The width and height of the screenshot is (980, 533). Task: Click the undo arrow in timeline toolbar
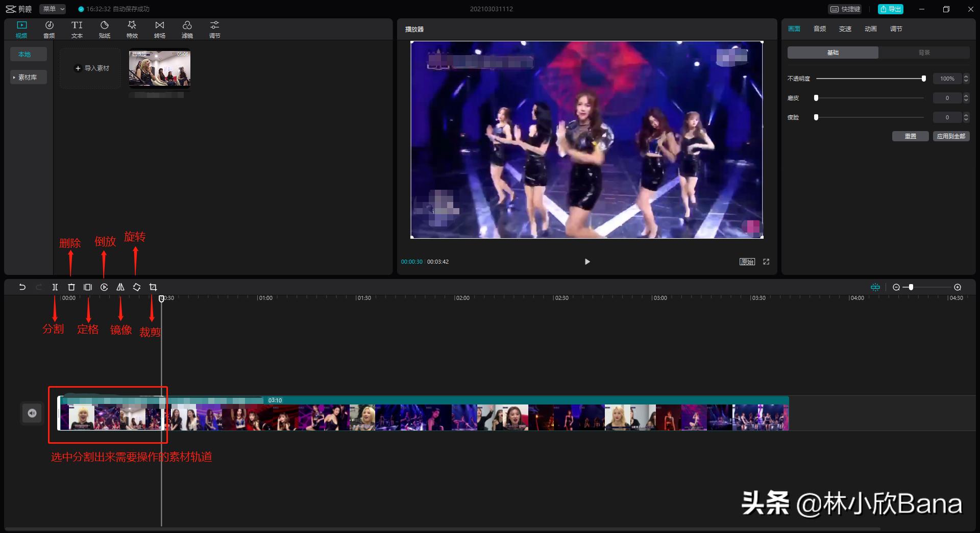[22, 287]
